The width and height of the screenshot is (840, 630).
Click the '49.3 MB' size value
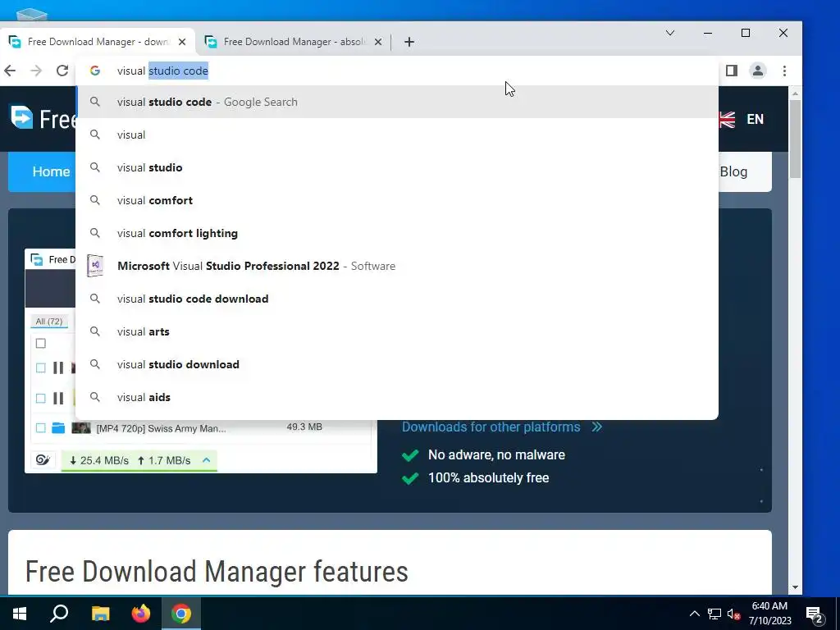pos(304,427)
